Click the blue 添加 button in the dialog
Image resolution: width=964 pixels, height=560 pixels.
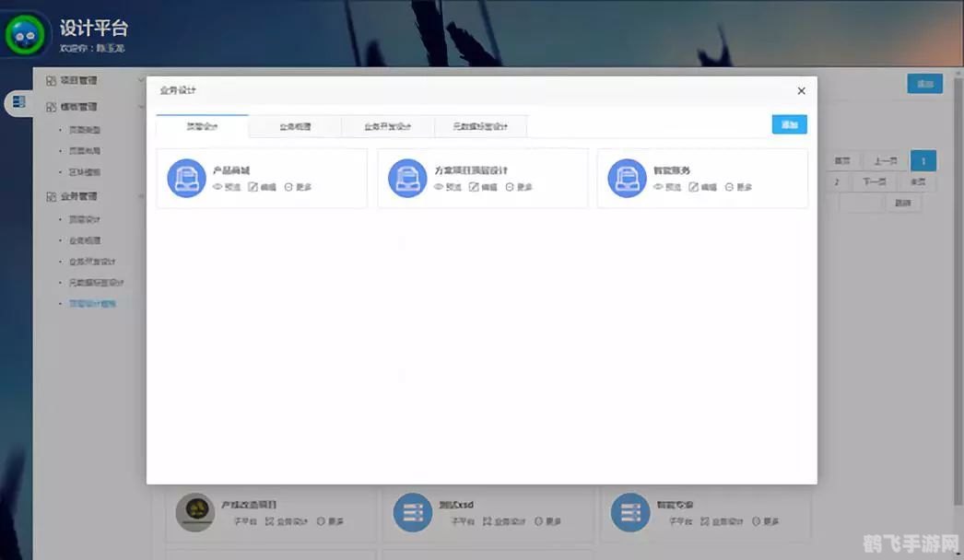789,123
